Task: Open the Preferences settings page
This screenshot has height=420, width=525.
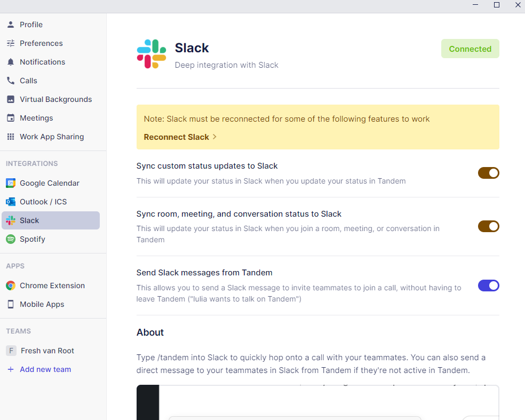Action: coord(41,43)
